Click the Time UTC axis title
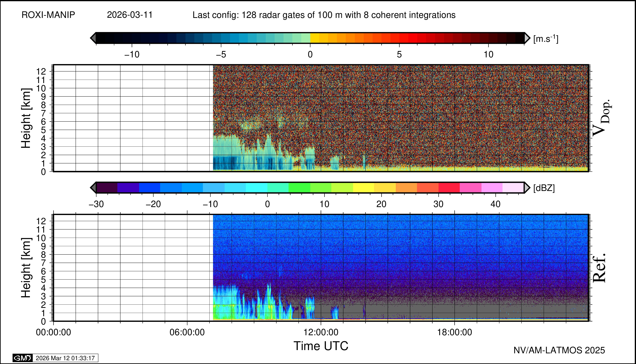The width and height of the screenshot is (636, 364). coord(321,346)
